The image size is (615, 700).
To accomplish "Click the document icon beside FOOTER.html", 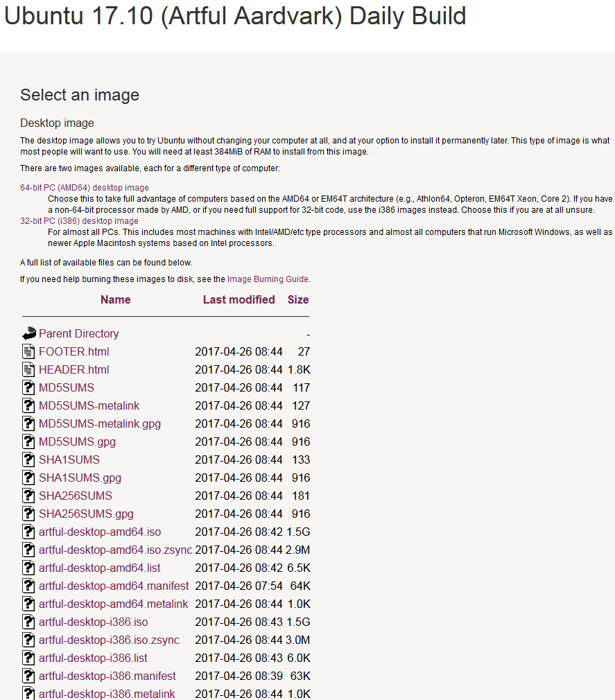I will pos(28,352).
